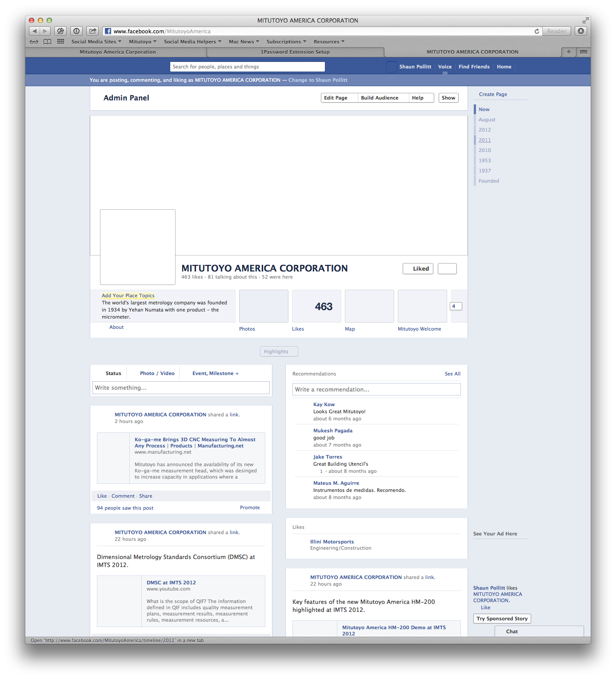Screen dimensions: 616x679
Task: Show all tabs icon in tab bar
Action: point(584,52)
